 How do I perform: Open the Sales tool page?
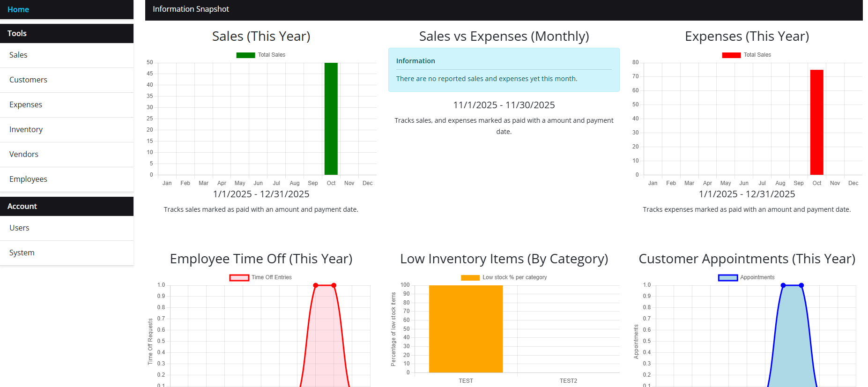(x=18, y=55)
